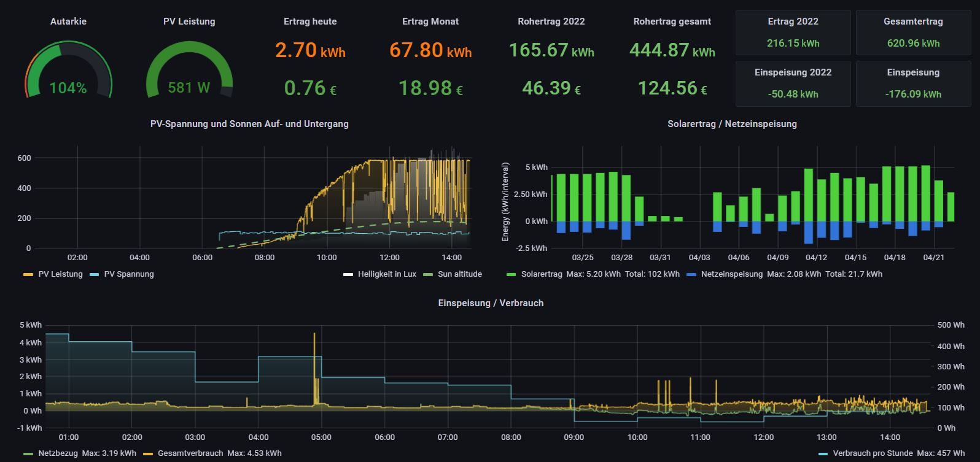Click the white color swatch beside Helligkeit in Lux
Screen dimensions: 980x462
click(348, 274)
